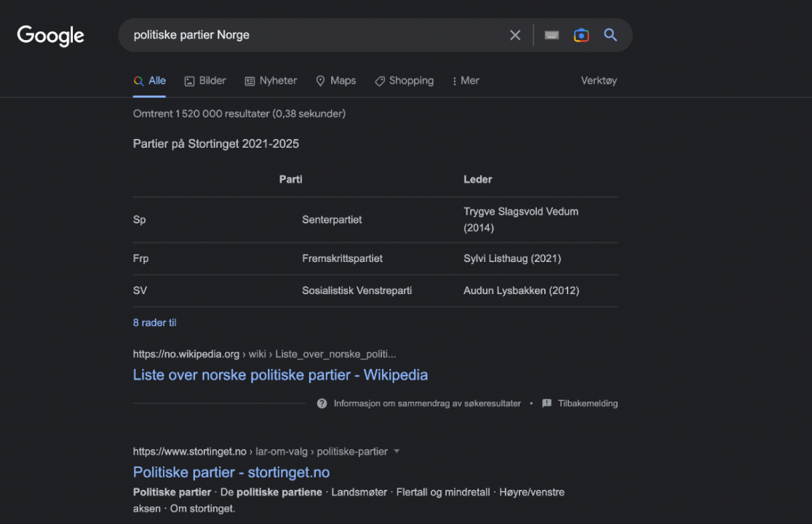Switch to the Bilder tab

pos(205,81)
